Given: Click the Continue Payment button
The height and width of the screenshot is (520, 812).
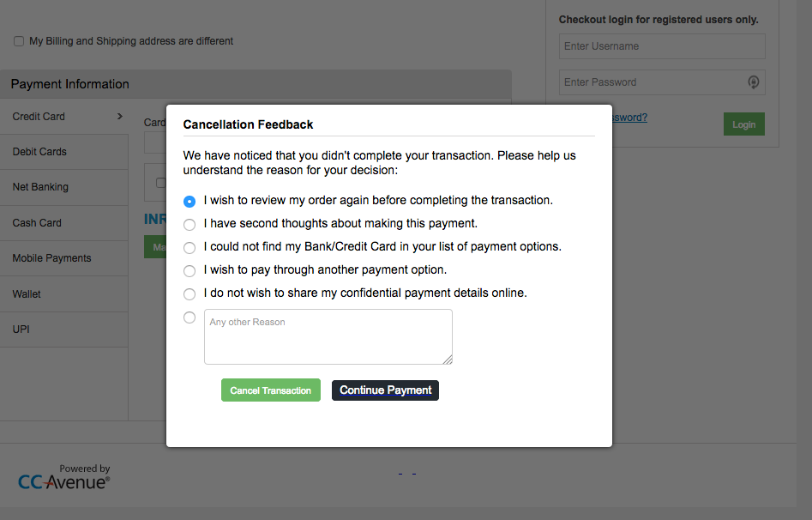Looking at the screenshot, I should click(385, 390).
